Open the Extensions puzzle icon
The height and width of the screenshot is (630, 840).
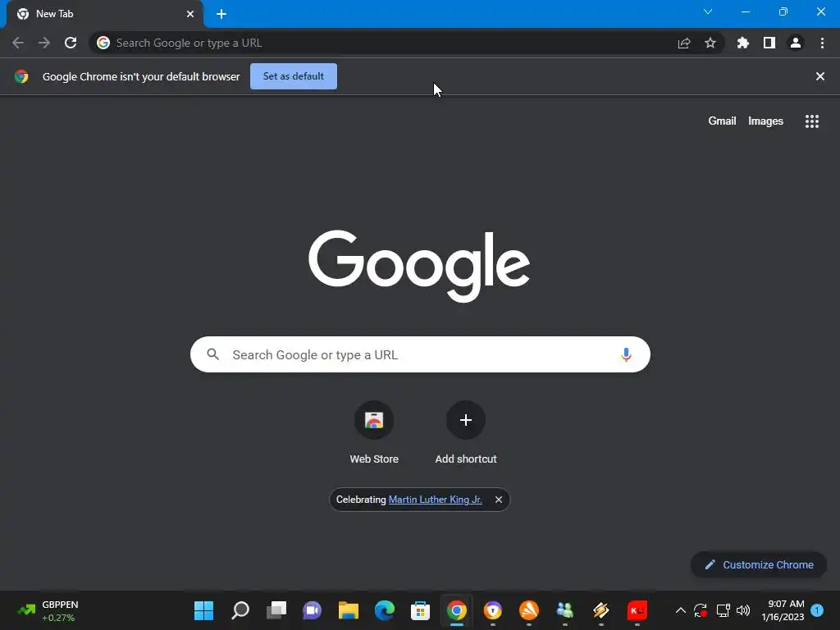coord(743,43)
